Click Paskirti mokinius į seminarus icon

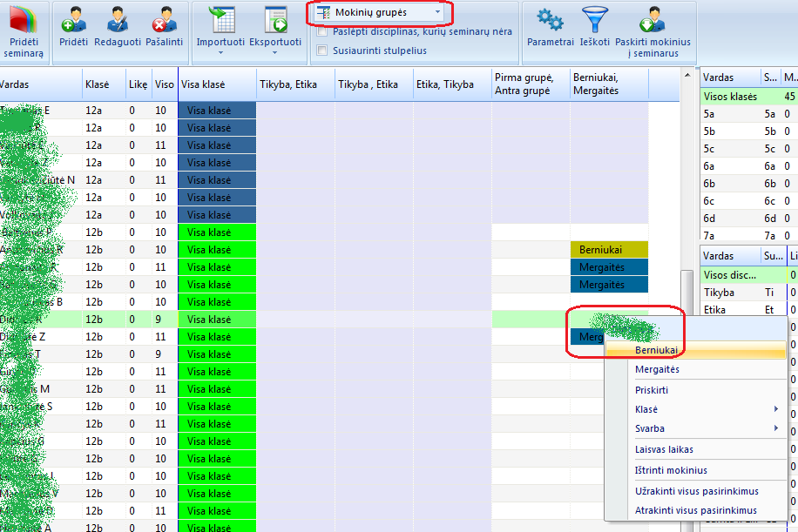click(x=653, y=20)
